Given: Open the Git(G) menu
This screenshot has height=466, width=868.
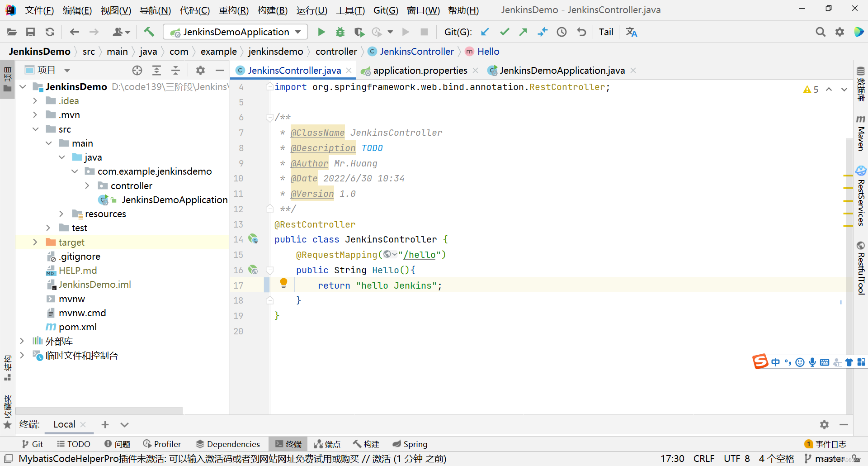Looking at the screenshot, I should click(x=386, y=10).
